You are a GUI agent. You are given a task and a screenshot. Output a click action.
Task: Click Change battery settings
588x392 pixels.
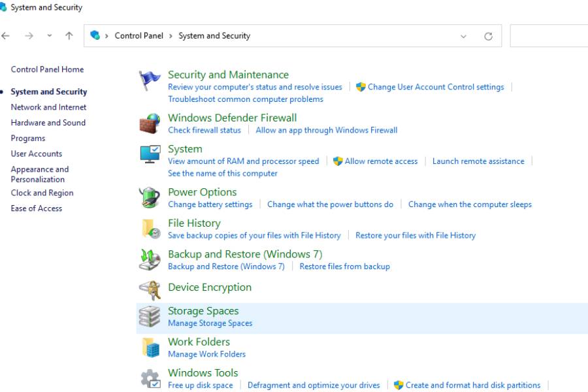pyautogui.click(x=210, y=204)
